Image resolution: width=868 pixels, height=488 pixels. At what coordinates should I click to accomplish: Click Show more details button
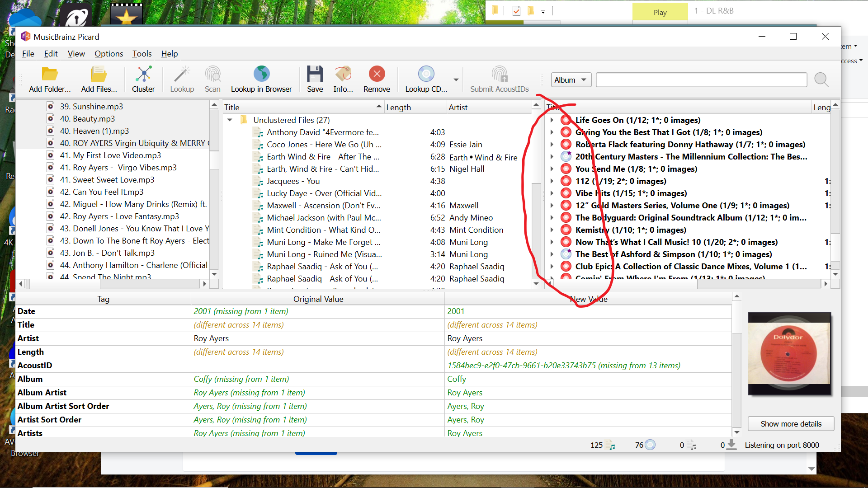(791, 424)
